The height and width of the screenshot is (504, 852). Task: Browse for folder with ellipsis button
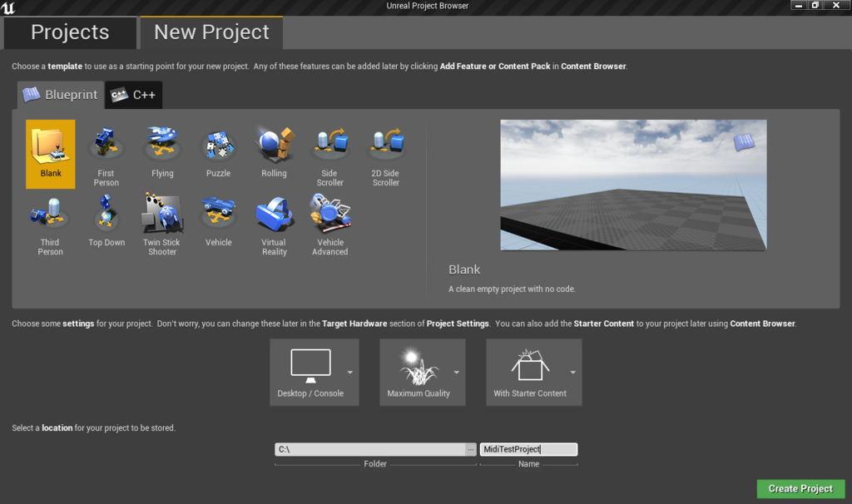[471, 449]
